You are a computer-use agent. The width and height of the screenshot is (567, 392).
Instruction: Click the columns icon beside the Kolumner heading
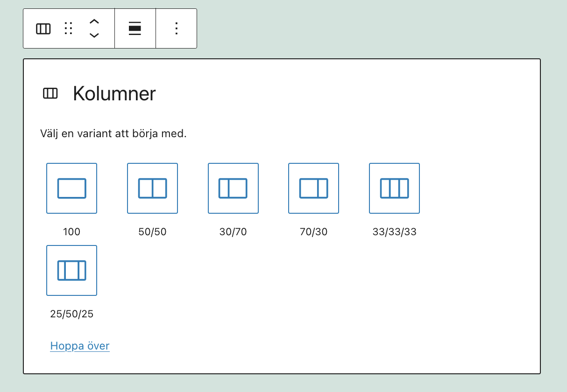pos(50,93)
